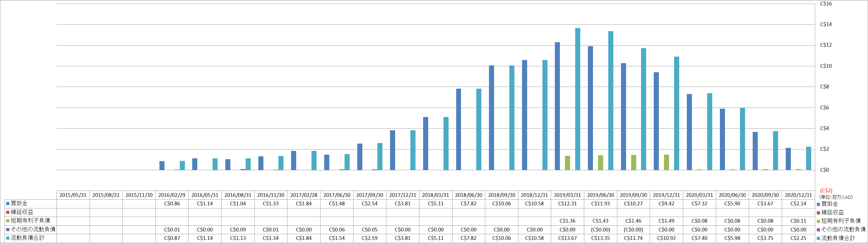The width and height of the screenshot is (868, 243).
Task: Click the 流動負債合計 label in the right legend
Action: coord(838,238)
